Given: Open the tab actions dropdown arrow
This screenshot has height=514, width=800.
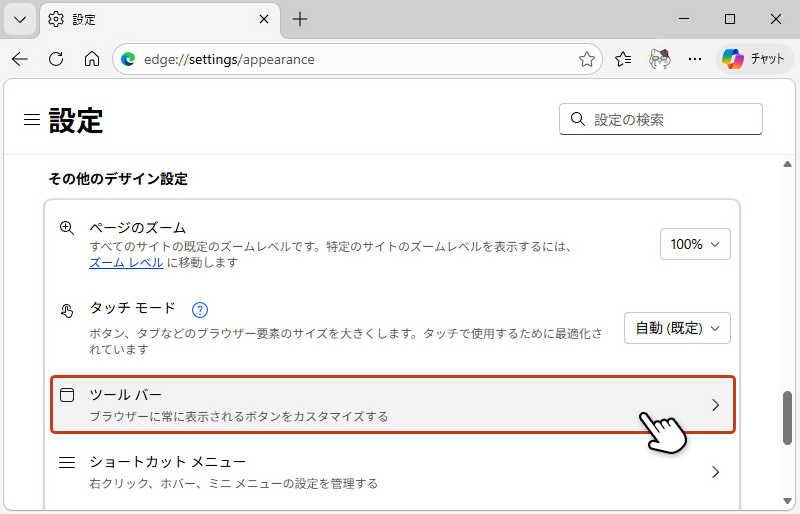Looking at the screenshot, I should (20, 19).
